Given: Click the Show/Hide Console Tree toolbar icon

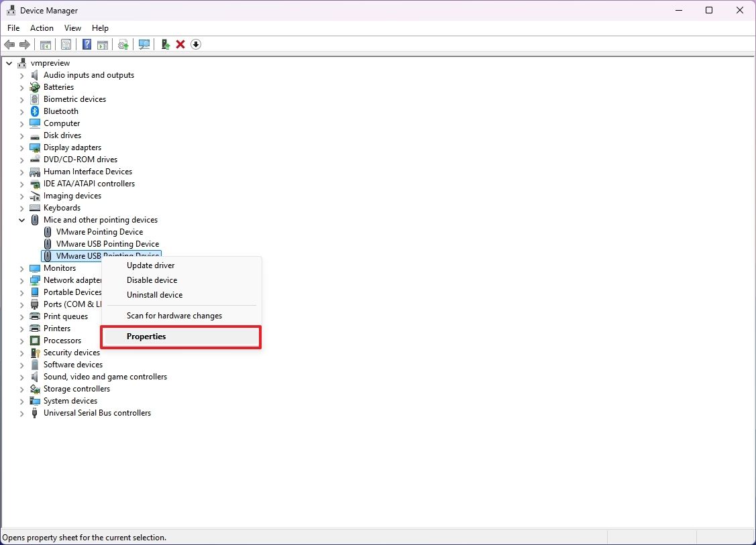Looking at the screenshot, I should tap(45, 44).
